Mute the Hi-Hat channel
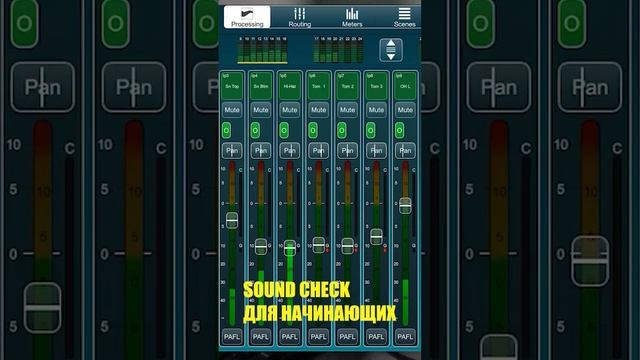The height and width of the screenshot is (360, 640). tap(290, 110)
